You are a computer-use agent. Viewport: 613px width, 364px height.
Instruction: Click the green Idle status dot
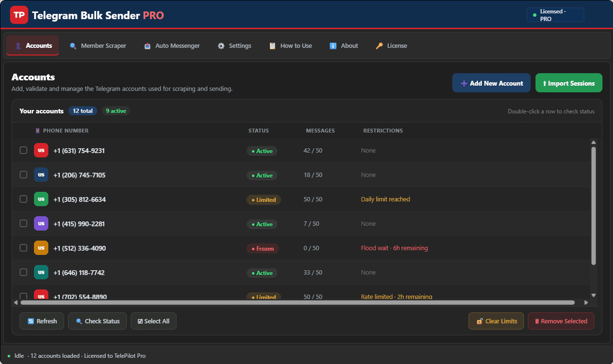point(9,356)
